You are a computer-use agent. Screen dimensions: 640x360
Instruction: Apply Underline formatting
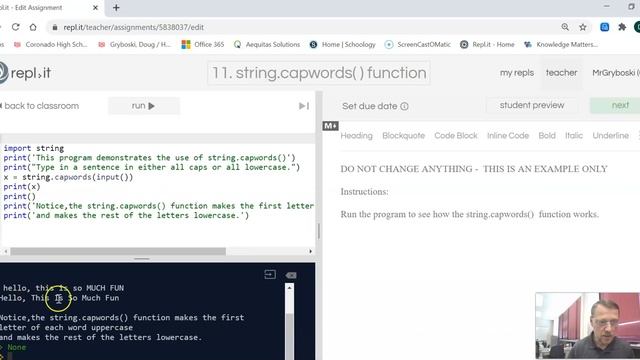610,136
